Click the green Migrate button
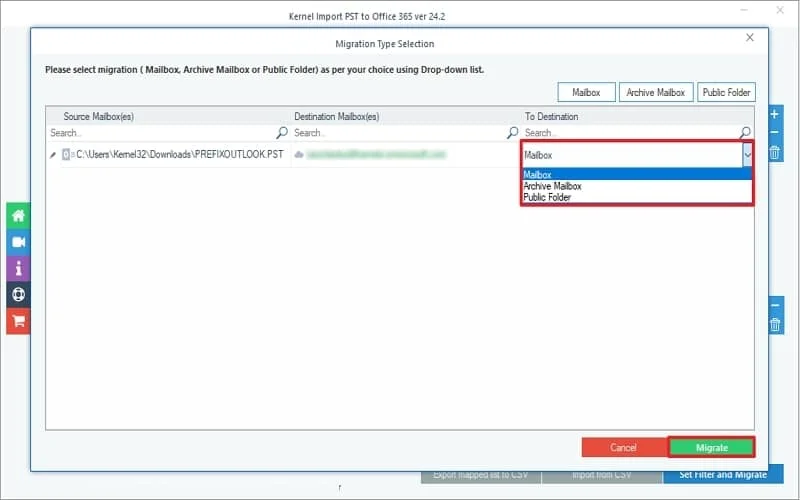Image resolution: width=800 pixels, height=500 pixels. 711,447
